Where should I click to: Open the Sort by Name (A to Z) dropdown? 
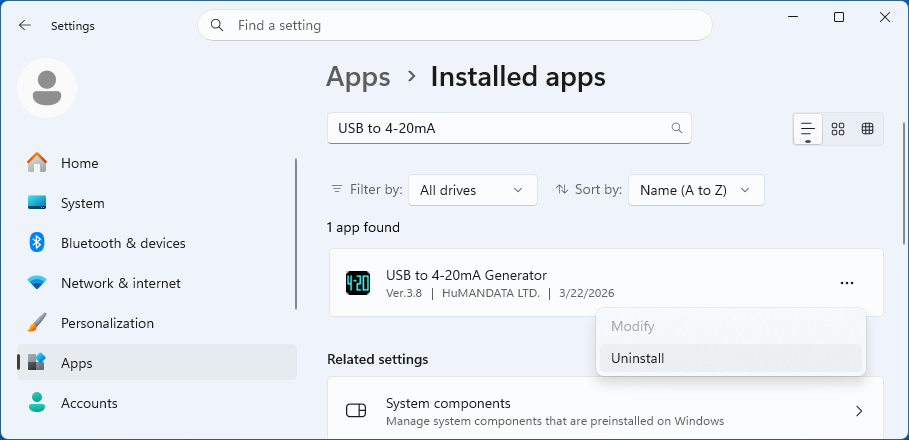[696, 190]
